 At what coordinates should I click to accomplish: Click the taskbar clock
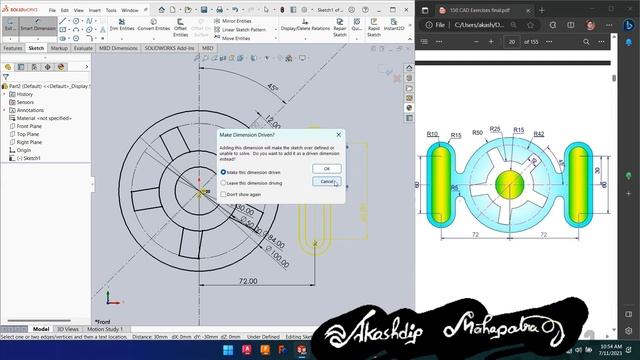610,350
